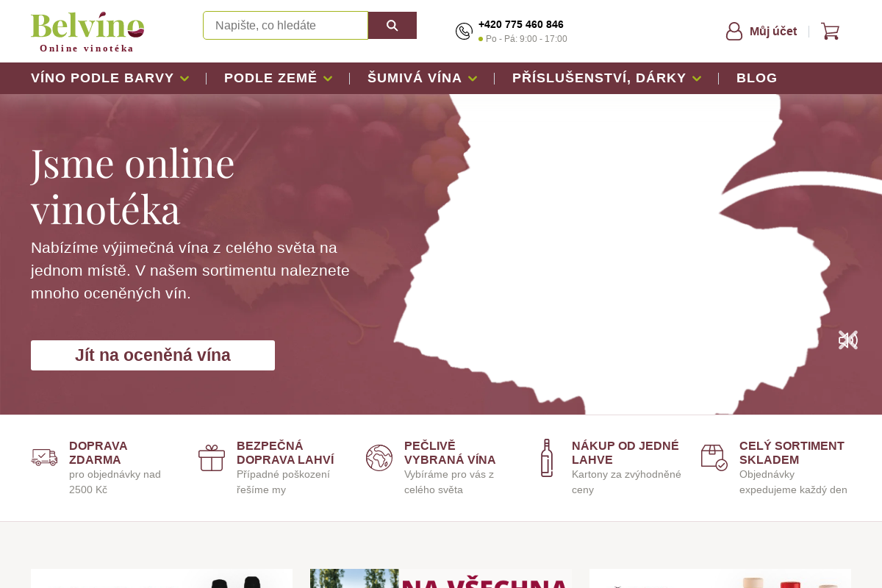Click the Jít na oceněná vína button
Screen dimensions: 882x588
(x=153, y=355)
